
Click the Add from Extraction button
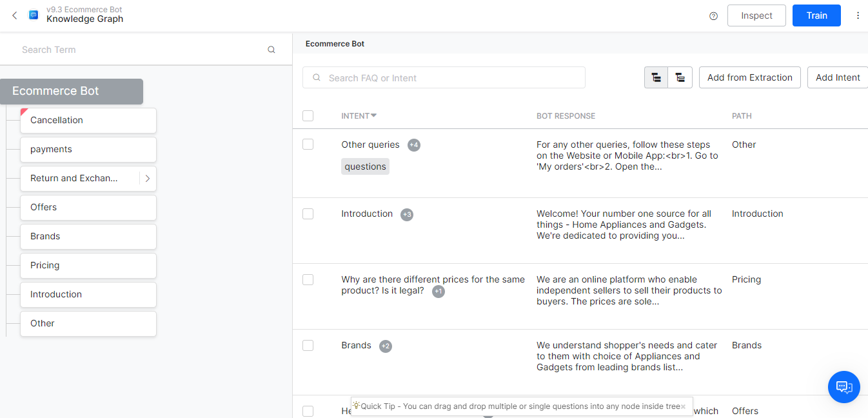click(749, 77)
